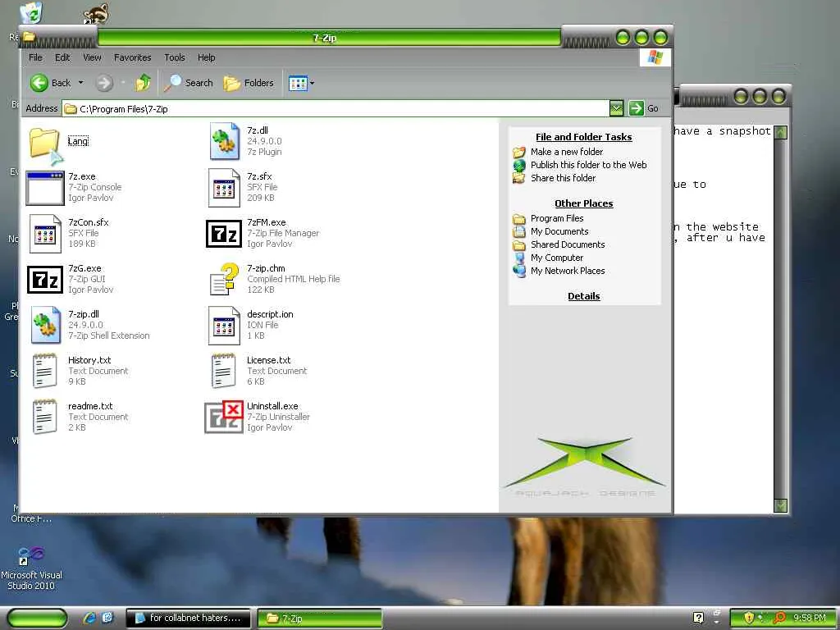Go up one folder level

pos(143,83)
